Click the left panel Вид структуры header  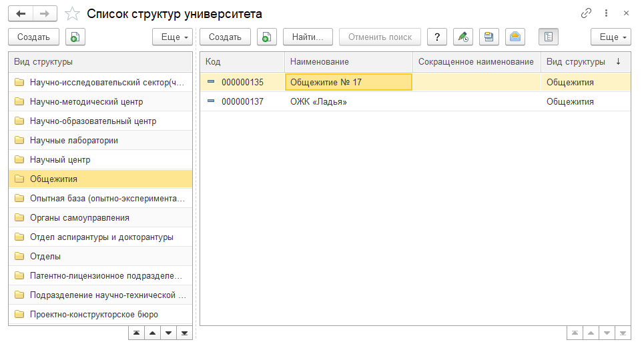pos(101,61)
